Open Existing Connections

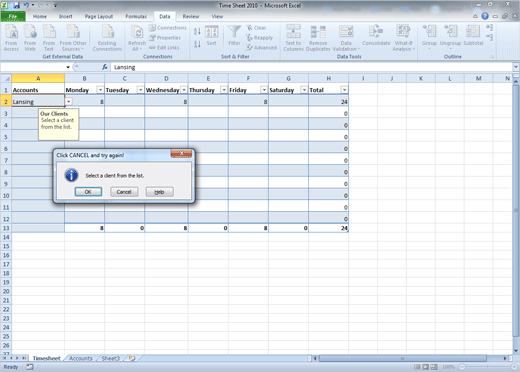coord(107,38)
